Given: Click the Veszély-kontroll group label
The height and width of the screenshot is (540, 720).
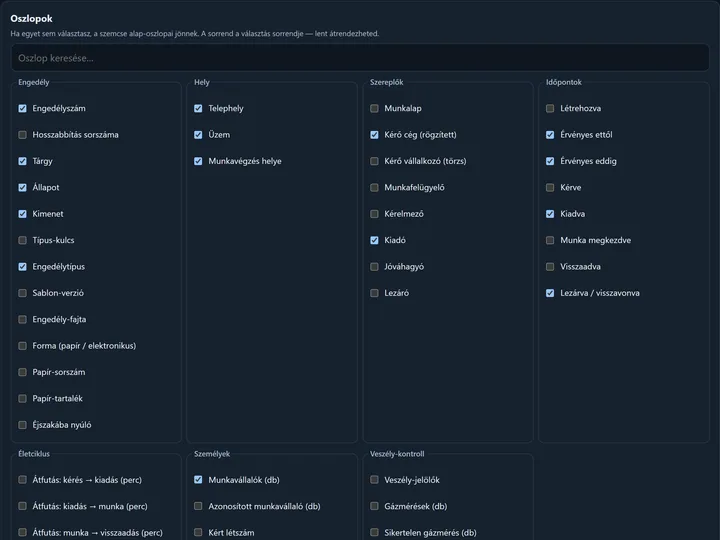Looking at the screenshot, I should pos(397,454).
